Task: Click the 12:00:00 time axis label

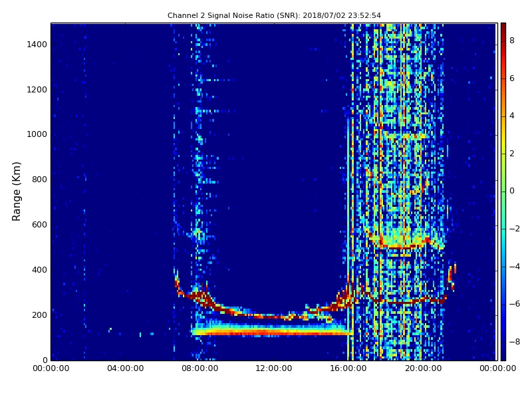Action: coord(274,368)
